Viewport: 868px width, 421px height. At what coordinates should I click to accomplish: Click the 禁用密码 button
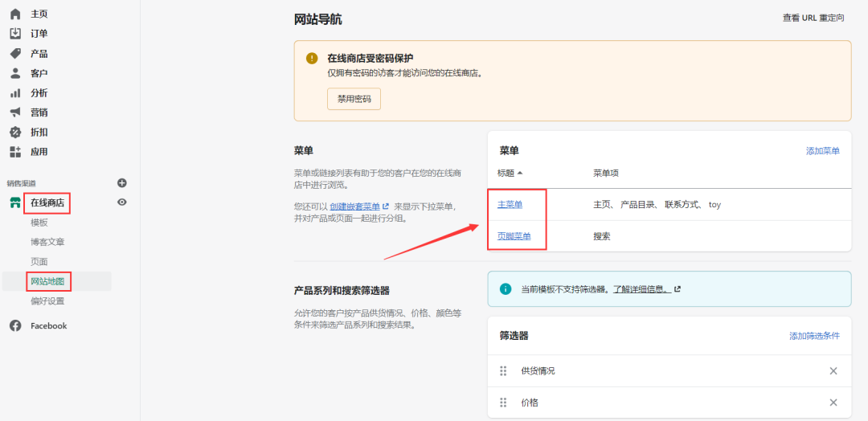coord(354,99)
